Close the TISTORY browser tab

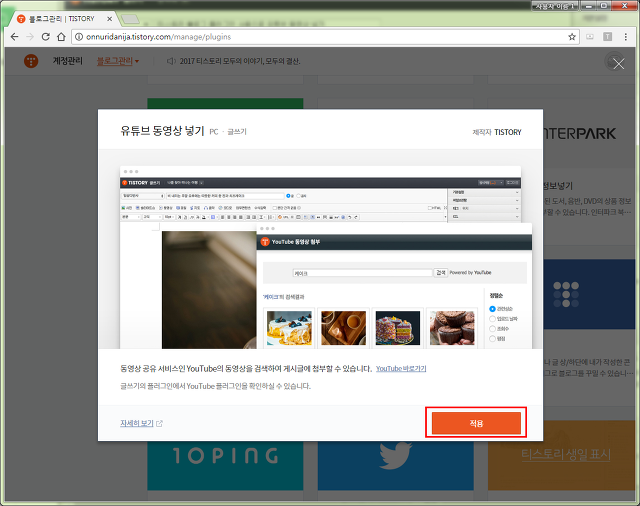pos(109,19)
